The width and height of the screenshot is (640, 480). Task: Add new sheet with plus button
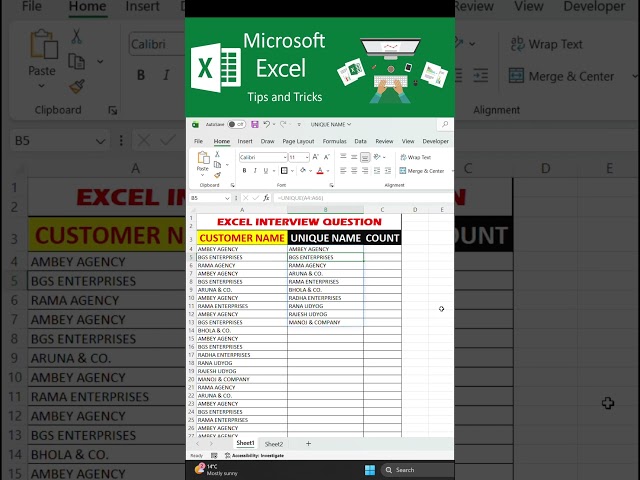[x=309, y=444]
